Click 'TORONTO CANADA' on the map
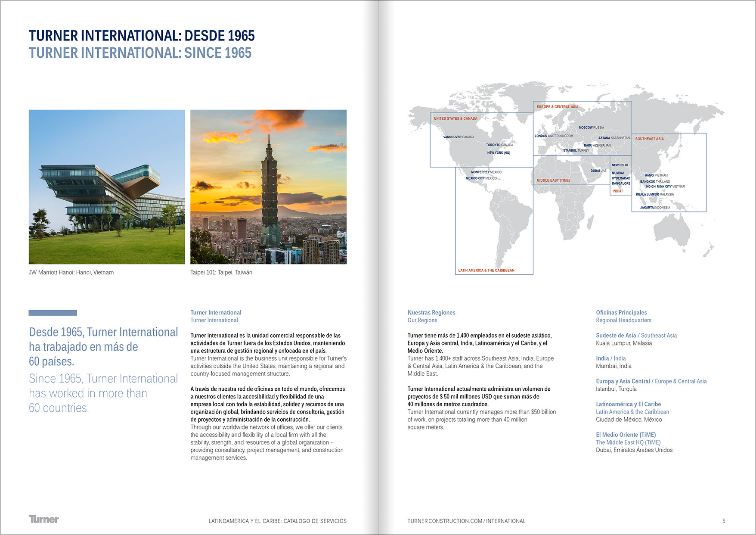 (x=499, y=145)
